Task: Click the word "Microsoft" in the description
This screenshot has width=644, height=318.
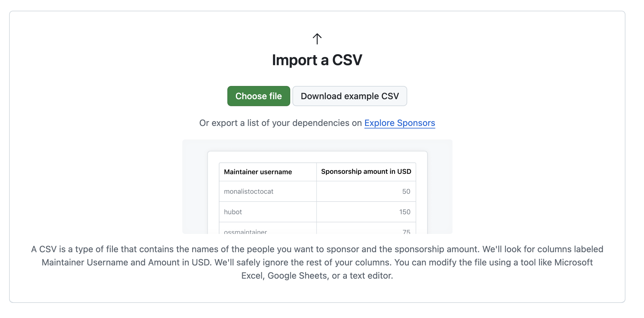Action: click(573, 262)
